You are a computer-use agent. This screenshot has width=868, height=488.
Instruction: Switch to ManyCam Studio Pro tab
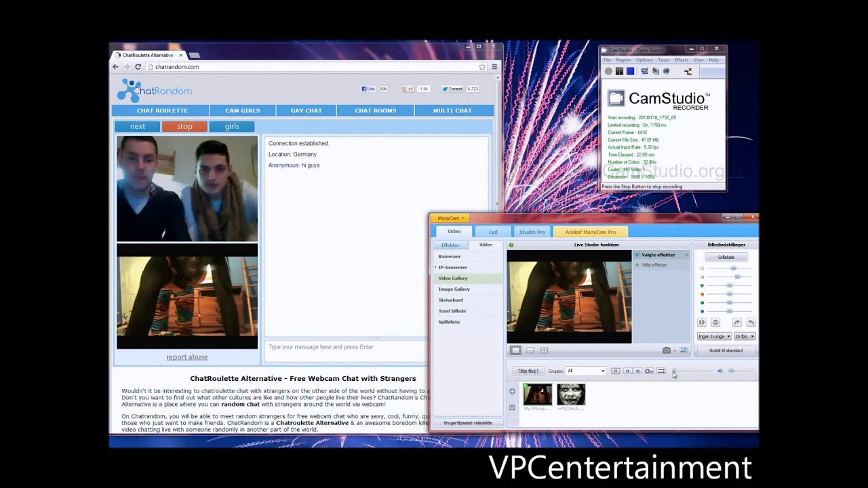coord(532,232)
